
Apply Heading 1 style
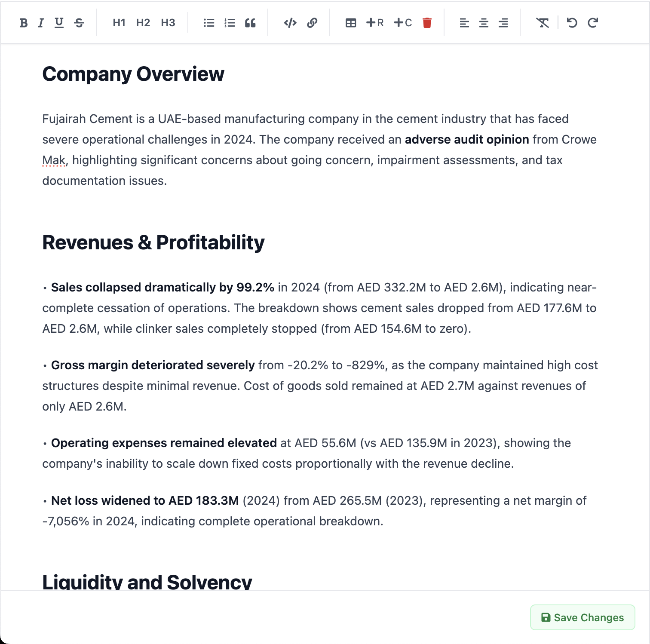pos(119,23)
